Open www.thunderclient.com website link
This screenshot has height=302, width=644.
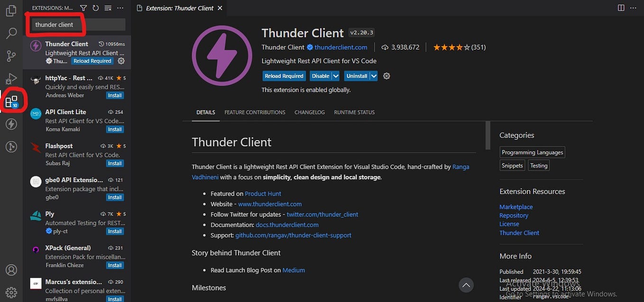tap(270, 204)
